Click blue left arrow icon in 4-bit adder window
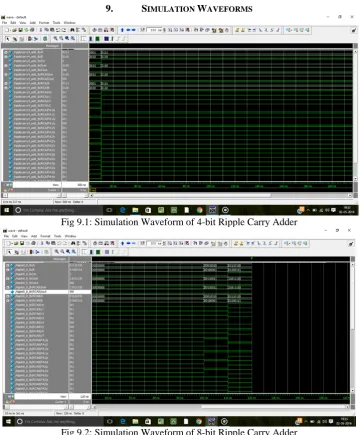 tap(128, 30)
